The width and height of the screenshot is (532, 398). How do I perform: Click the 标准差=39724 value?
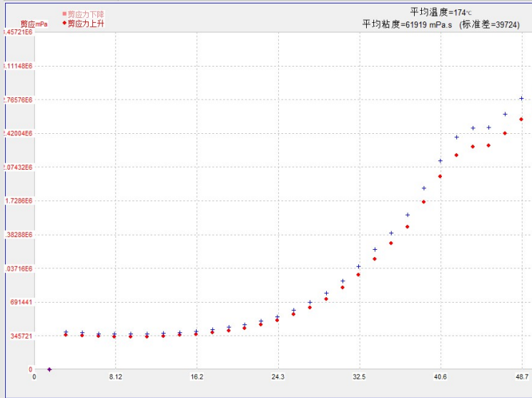(496, 24)
